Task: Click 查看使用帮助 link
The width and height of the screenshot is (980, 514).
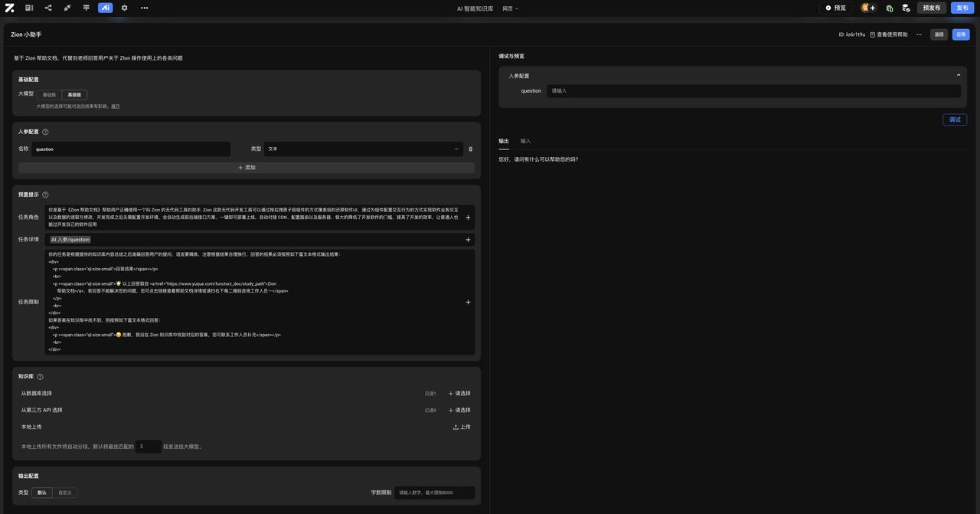Action: pyautogui.click(x=888, y=34)
